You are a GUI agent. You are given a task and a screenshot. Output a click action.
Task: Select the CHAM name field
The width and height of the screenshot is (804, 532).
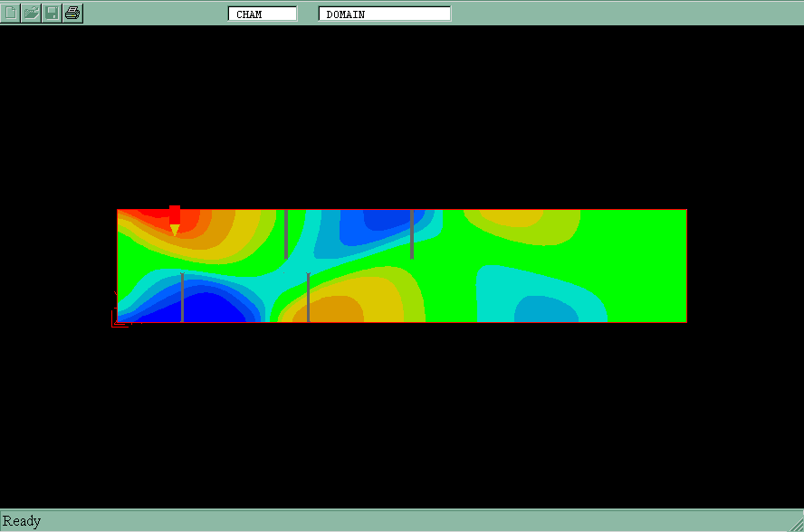tap(263, 14)
